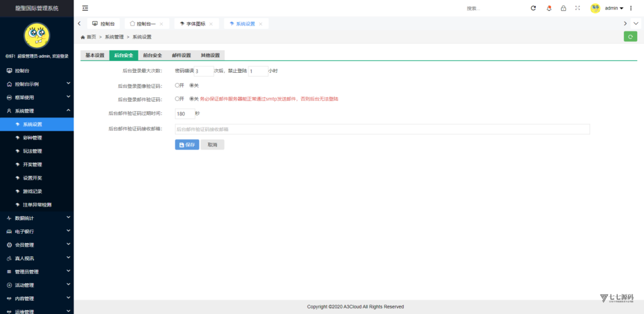The width and height of the screenshot is (644, 314).
Task: Click the login ban hours field
Action: point(258,71)
